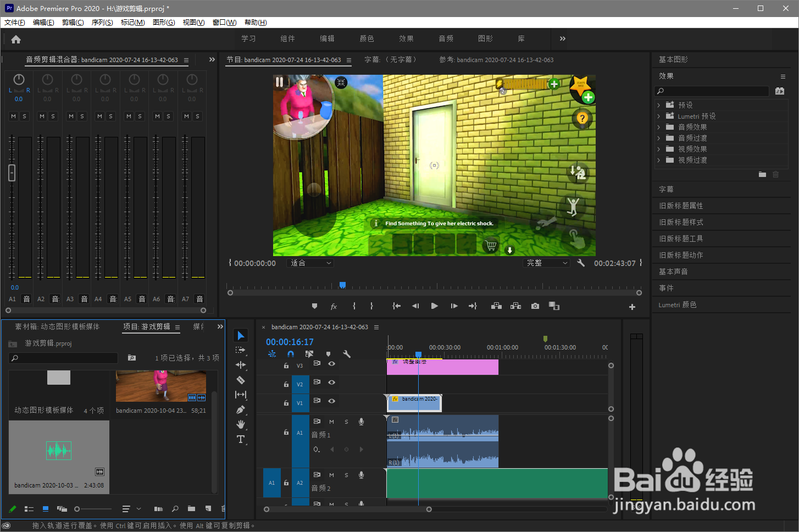This screenshot has width=799, height=532.
Task: Mark Out point in program monitor
Action: pos(372,306)
